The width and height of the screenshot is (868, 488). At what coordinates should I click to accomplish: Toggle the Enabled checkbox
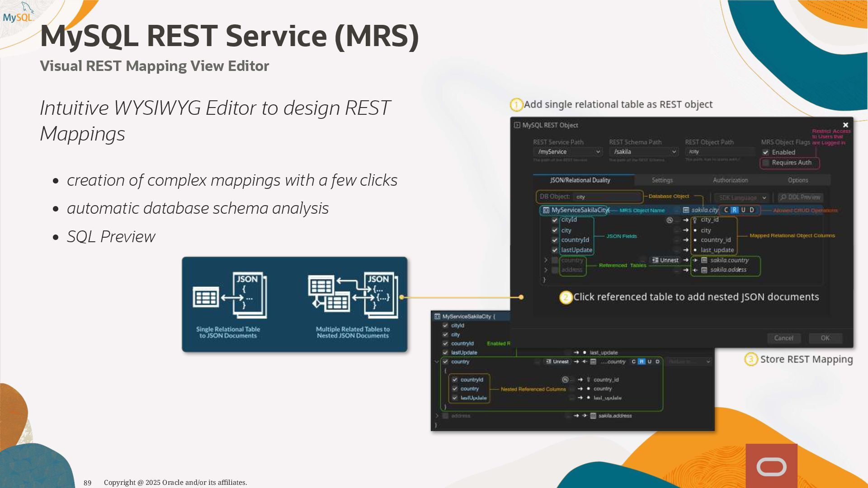click(x=765, y=153)
